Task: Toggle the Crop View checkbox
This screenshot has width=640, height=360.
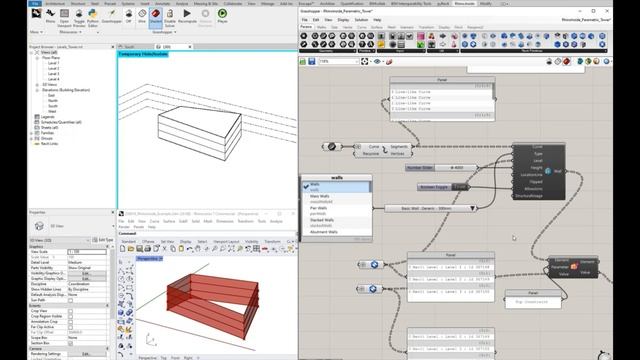Action: (70, 311)
